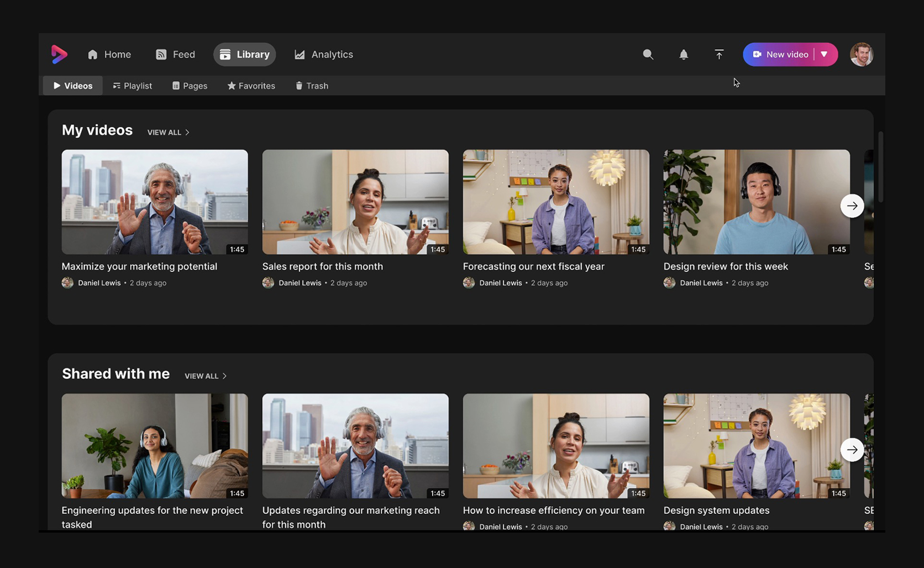Screen dimensions: 924x568
Task: Open the Analytics section
Action: [324, 54]
